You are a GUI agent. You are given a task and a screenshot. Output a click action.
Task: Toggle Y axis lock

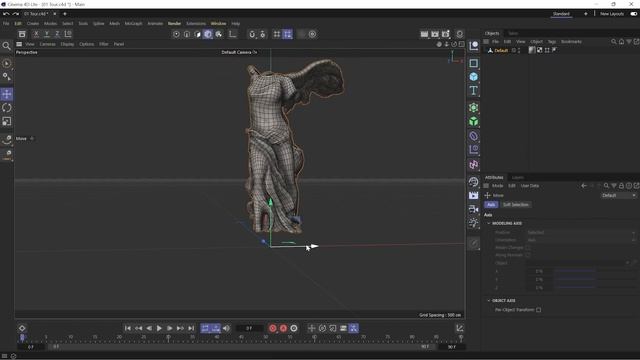click(47, 34)
